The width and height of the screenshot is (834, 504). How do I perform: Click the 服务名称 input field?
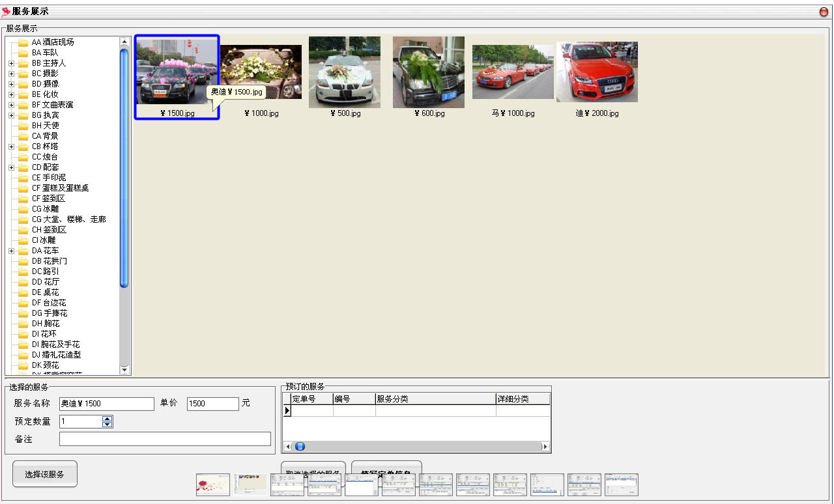coord(107,404)
